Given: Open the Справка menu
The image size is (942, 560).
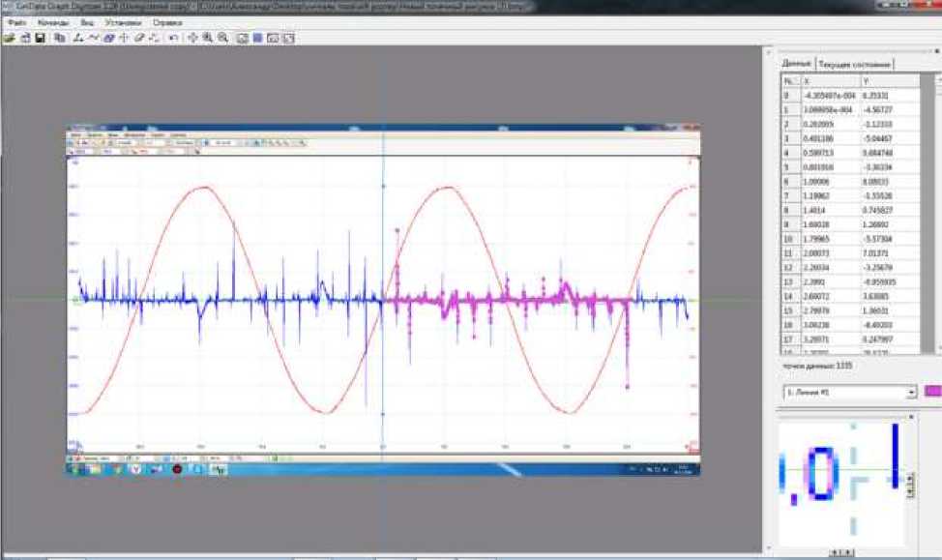Looking at the screenshot, I should [x=167, y=21].
